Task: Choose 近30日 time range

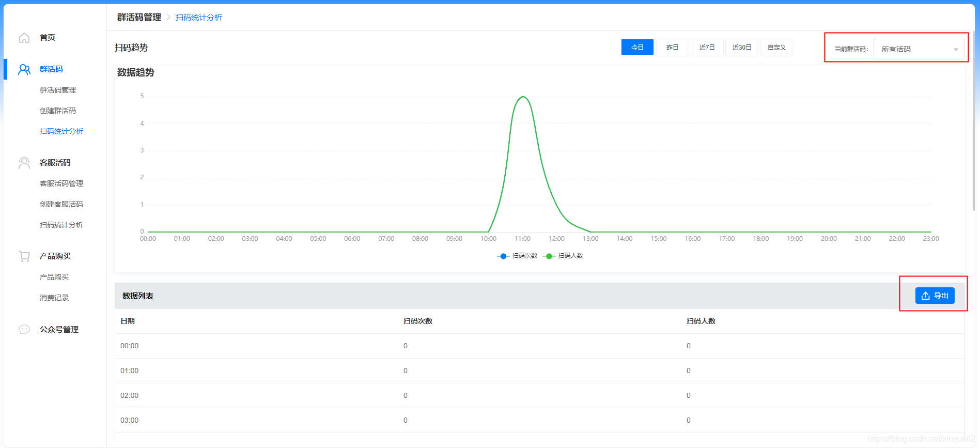Action: coord(741,47)
